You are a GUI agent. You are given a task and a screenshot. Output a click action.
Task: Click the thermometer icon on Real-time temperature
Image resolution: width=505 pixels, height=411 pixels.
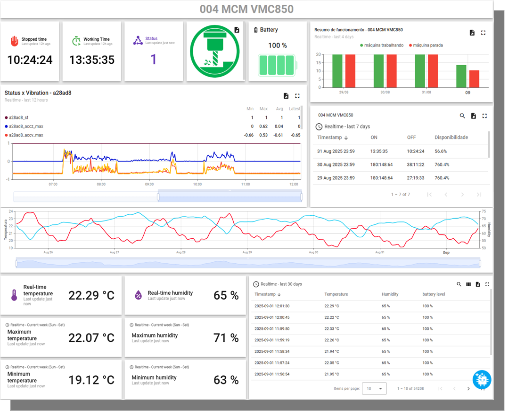[x=14, y=295]
